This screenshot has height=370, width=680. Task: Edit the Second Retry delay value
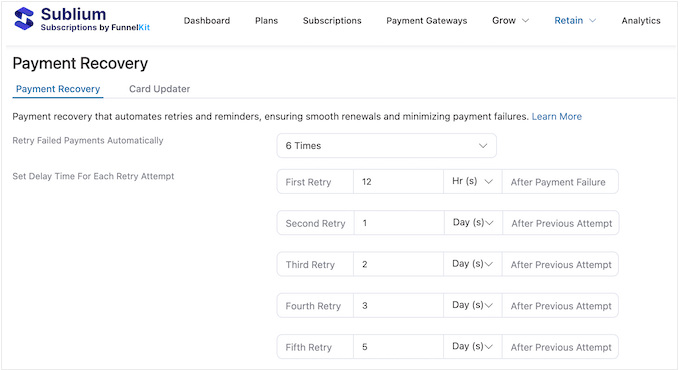pyautogui.click(x=399, y=223)
